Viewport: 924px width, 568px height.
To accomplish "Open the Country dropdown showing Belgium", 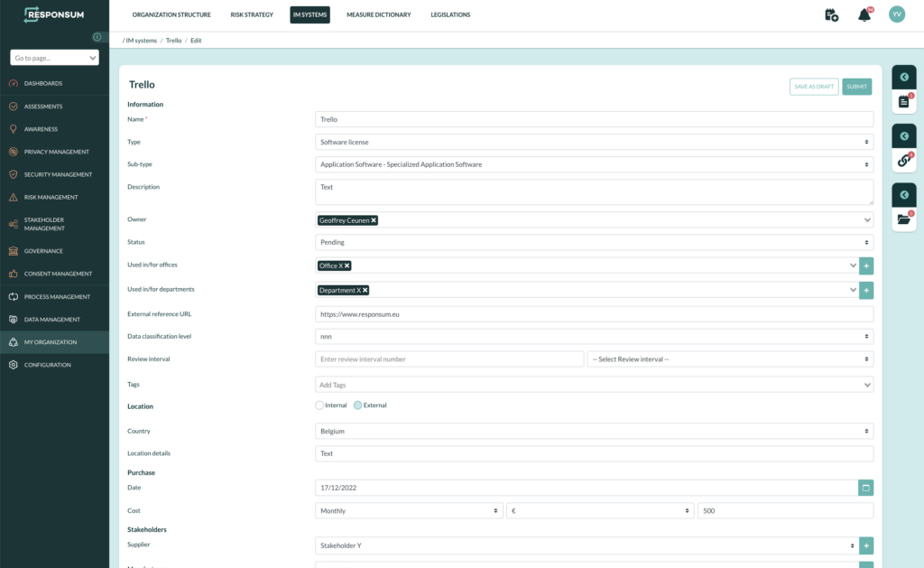I will pos(594,431).
